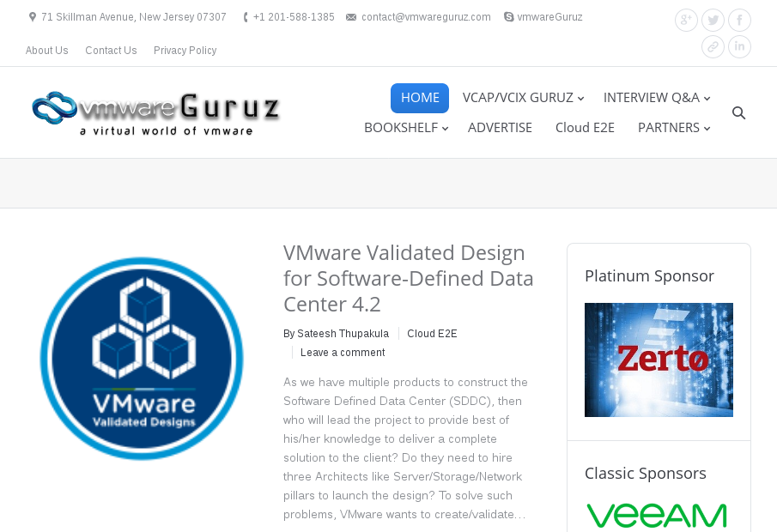Image resolution: width=777 pixels, height=532 pixels.
Task: Open the Cloud E2E menu item
Action: coord(585,128)
